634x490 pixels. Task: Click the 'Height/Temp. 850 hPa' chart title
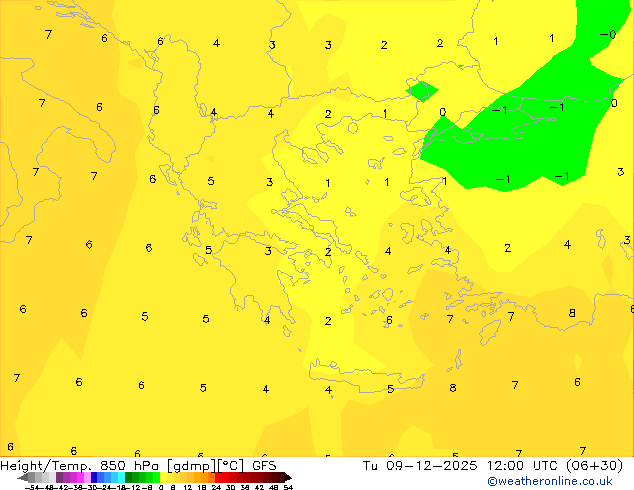click(x=79, y=466)
